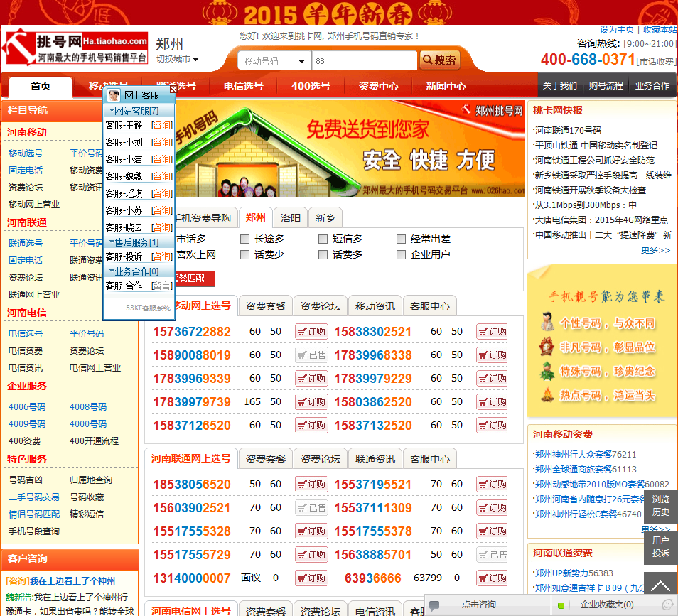
Task: Click the 挑号网 site logo
Action: click(75, 47)
